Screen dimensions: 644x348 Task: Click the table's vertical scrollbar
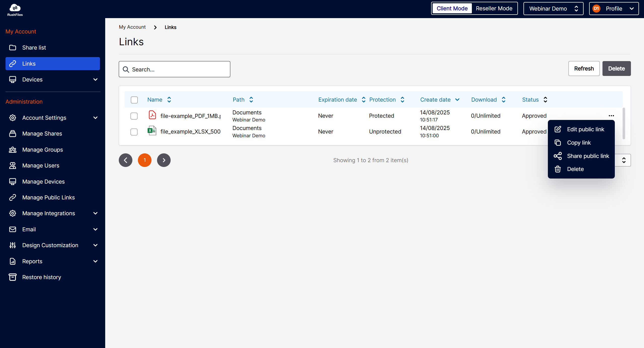[x=624, y=123]
